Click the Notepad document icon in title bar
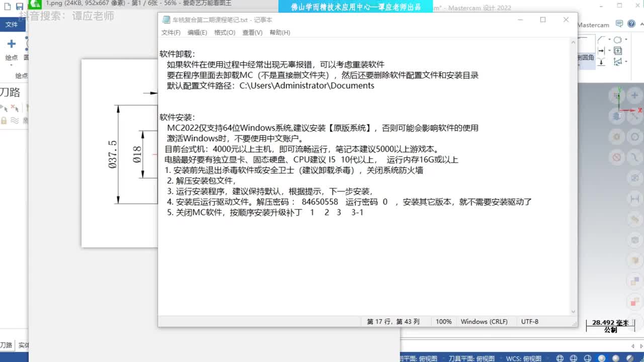 (166, 20)
